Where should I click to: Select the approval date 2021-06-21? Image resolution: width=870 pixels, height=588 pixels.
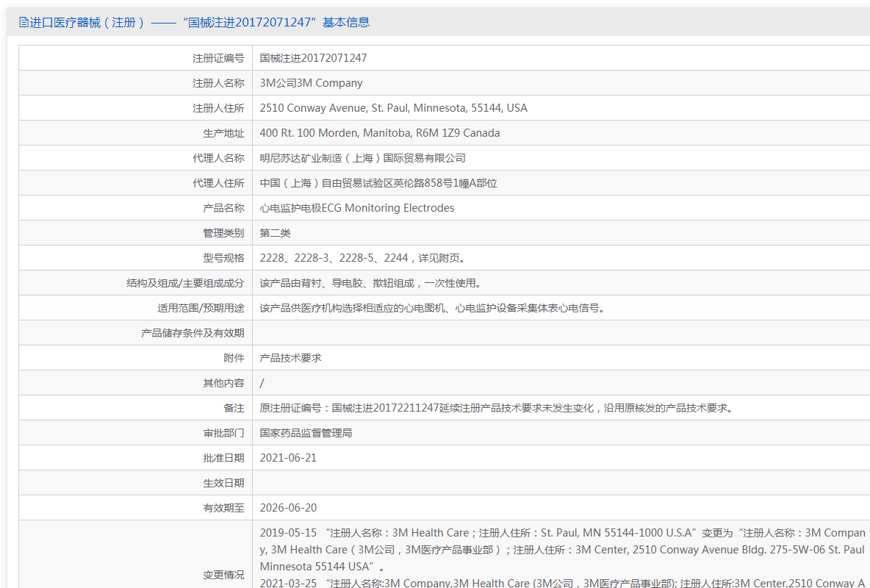[x=288, y=457]
